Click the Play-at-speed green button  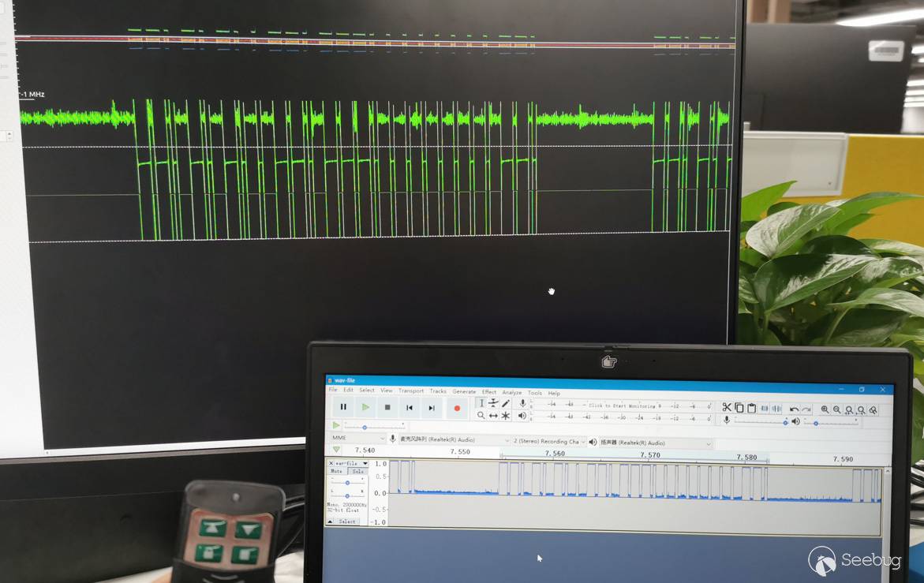tap(336, 425)
